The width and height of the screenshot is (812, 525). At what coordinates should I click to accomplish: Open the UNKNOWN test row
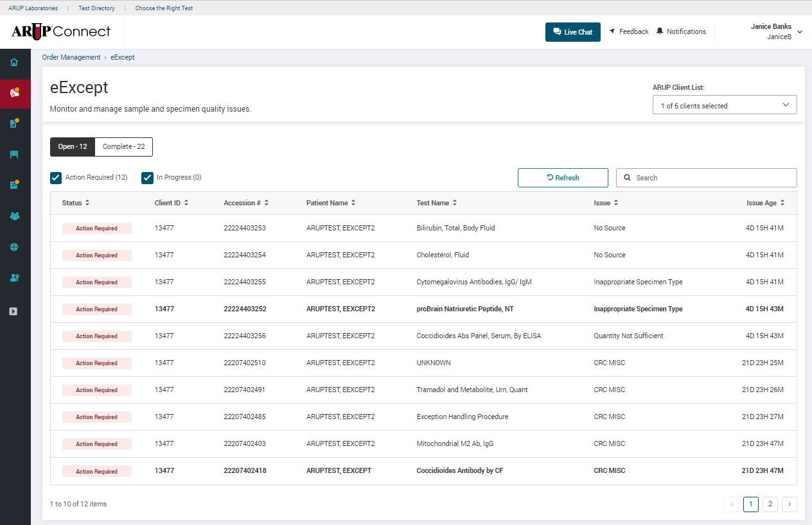[434, 363]
